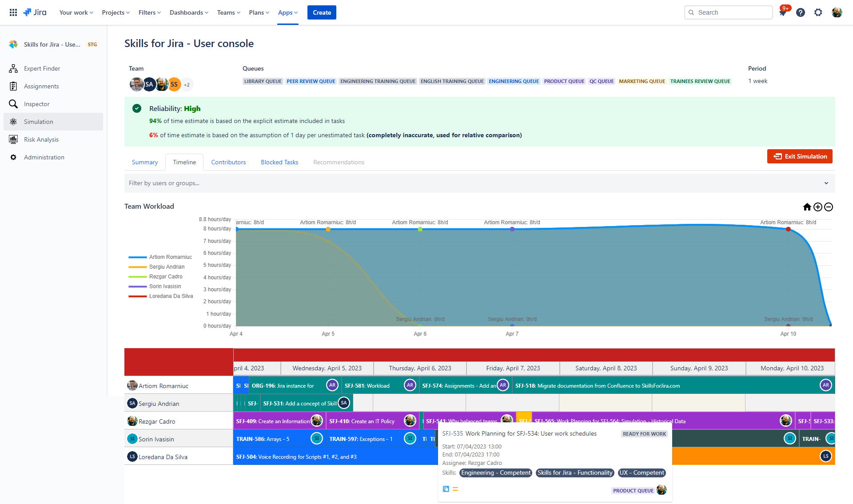
Task: Zoom out of the workload chart with minus icon
Action: tap(829, 206)
